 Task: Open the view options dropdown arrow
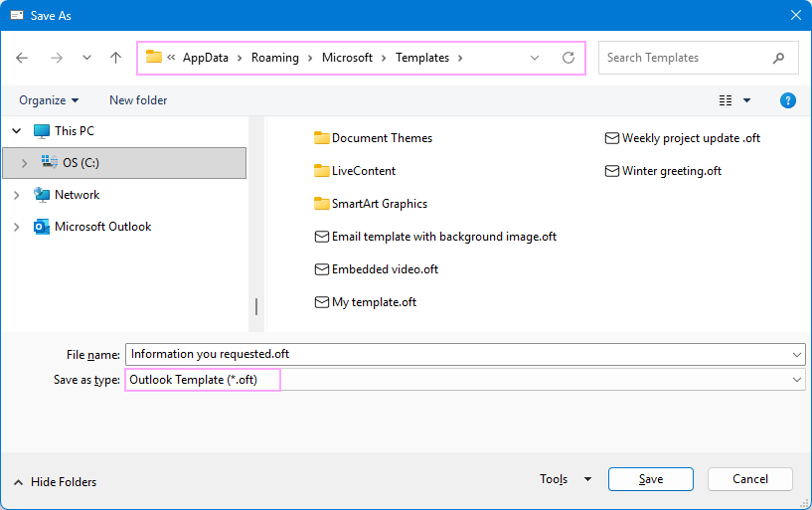746,100
